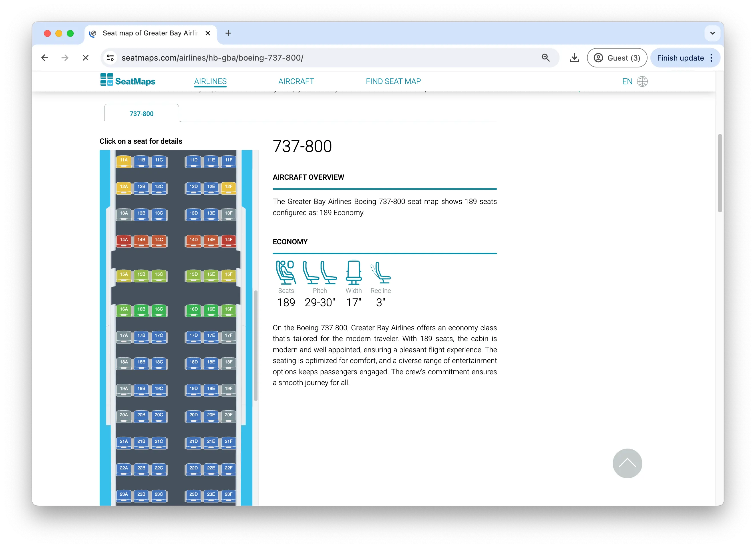This screenshot has height=548, width=756.
Task: Click the SeatMaps logo
Action: pyautogui.click(x=128, y=80)
